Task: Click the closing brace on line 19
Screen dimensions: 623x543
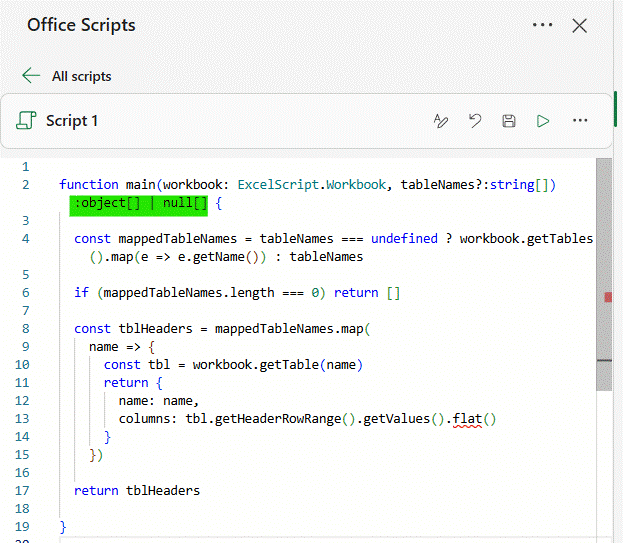Action: pyautogui.click(x=63, y=527)
